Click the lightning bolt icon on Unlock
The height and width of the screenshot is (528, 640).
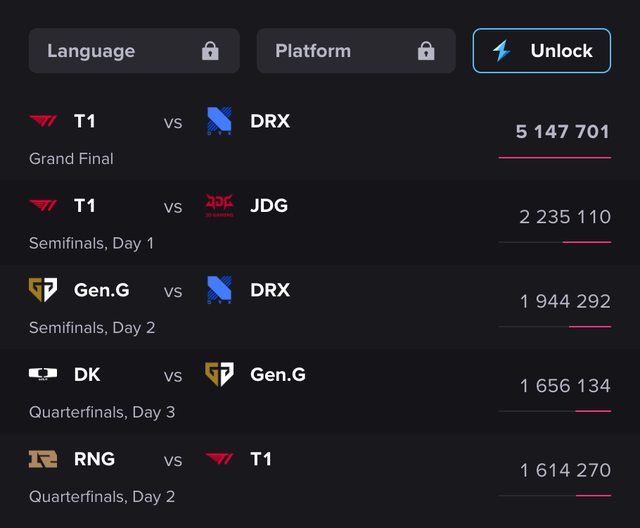tap(502, 51)
